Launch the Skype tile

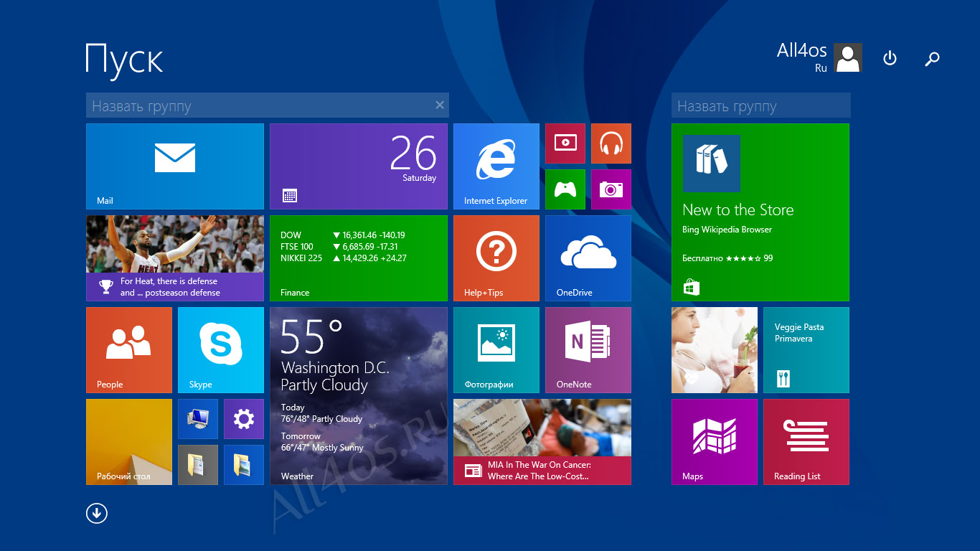tap(221, 350)
